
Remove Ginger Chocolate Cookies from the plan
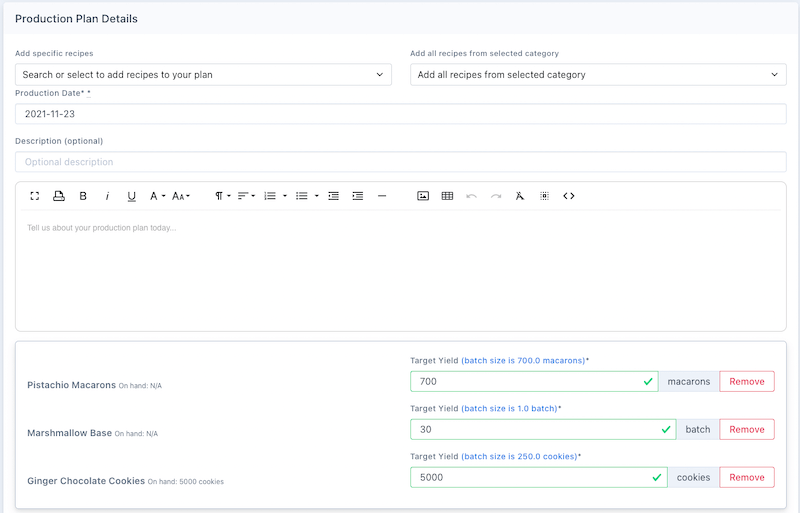(746, 477)
